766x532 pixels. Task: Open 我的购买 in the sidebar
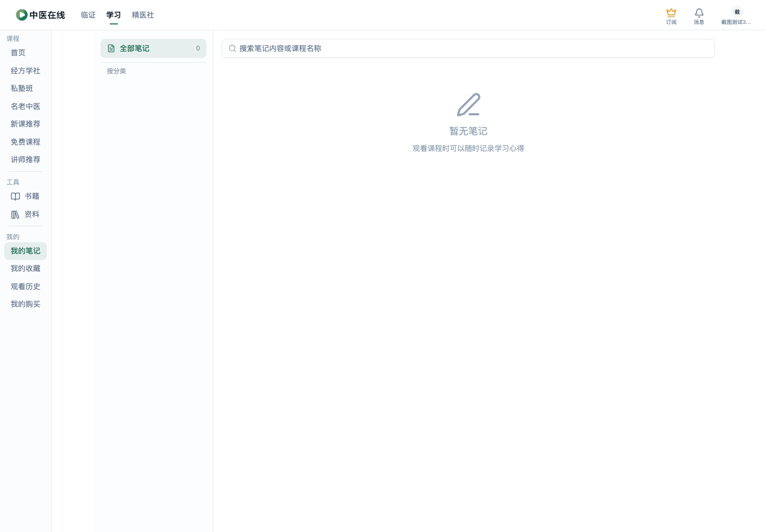26,304
